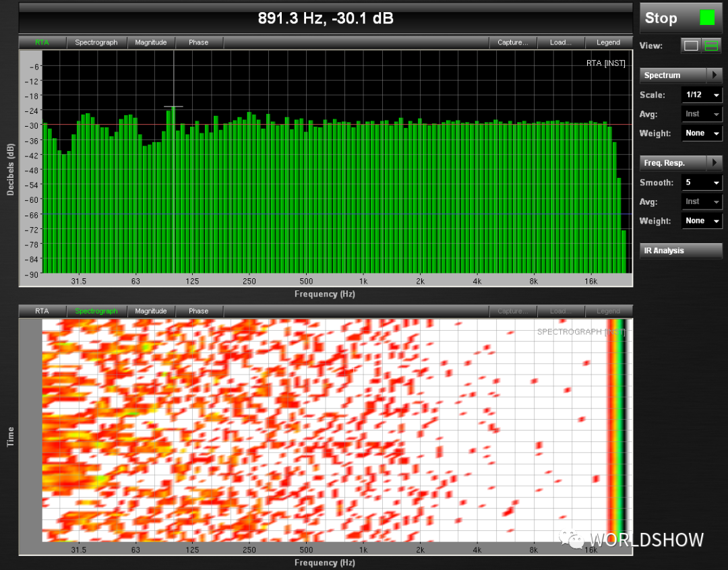Open the Spectrum mode button

(x=673, y=75)
